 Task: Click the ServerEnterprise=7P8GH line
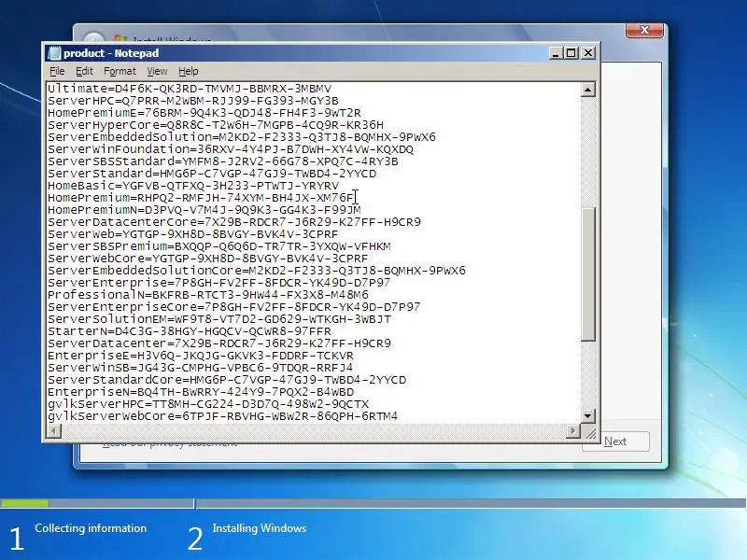pyautogui.click(x=219, y=283)
